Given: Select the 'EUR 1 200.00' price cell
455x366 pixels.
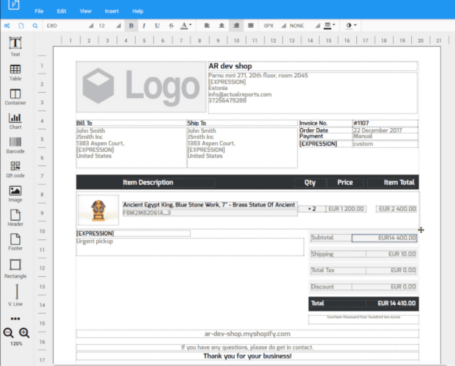Looking at the screenshot, I should coord(346,209).
